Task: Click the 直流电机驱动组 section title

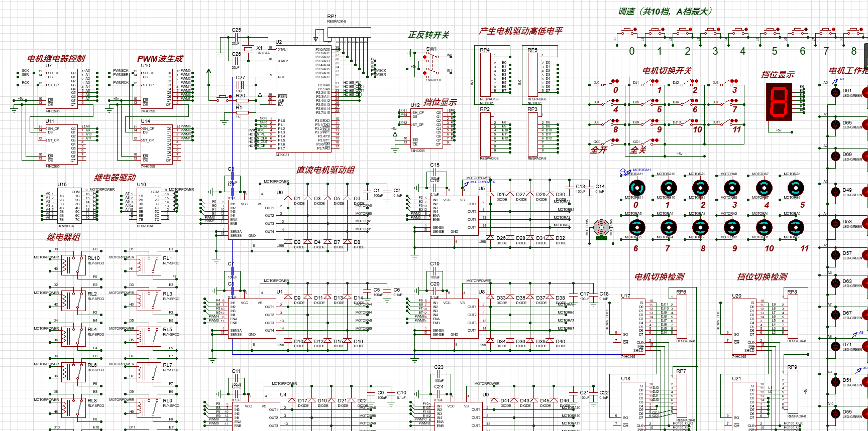Action: click(325, 170)
